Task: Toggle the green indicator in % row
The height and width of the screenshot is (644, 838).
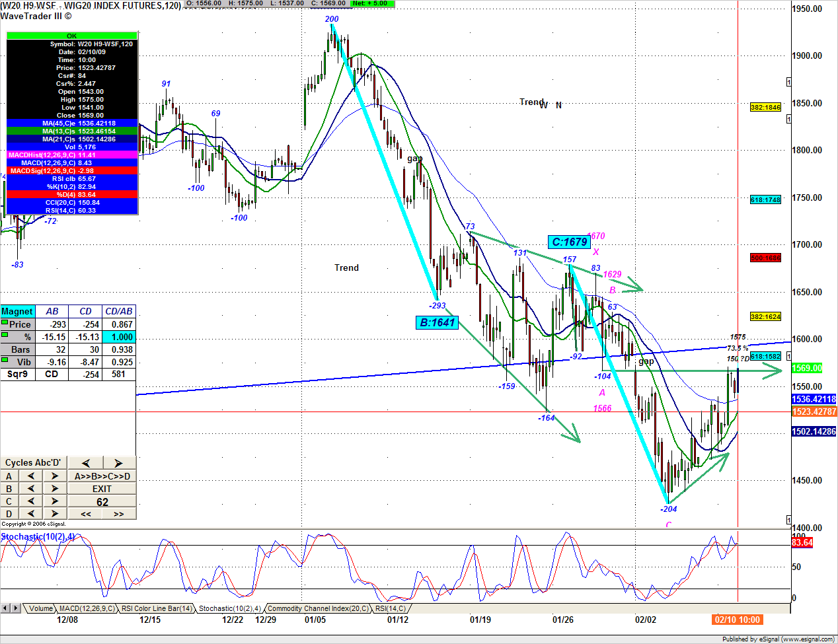Action: click(x=5, y=335)
